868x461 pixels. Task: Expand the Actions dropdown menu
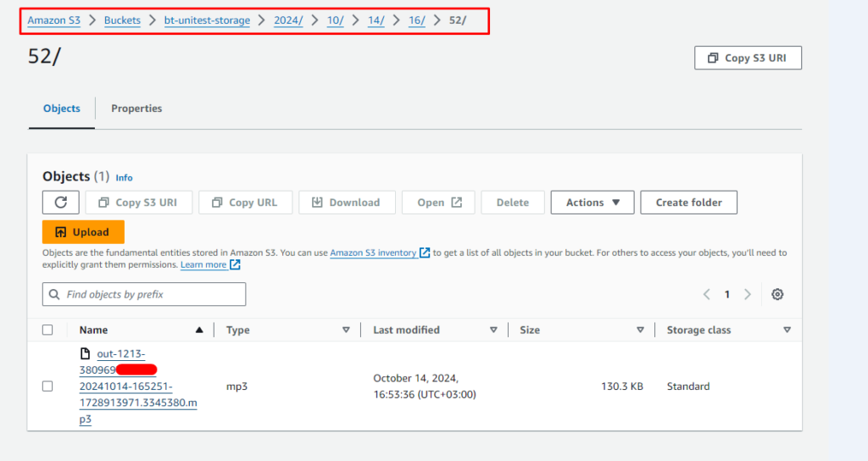593,203
